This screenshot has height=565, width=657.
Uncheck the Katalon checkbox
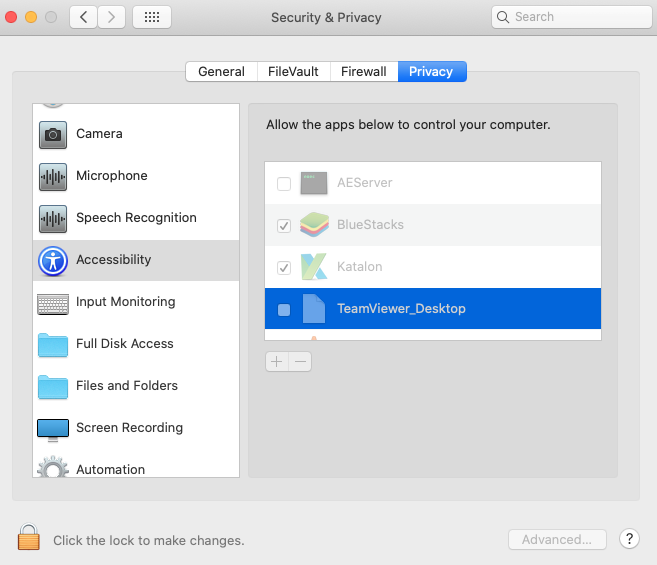[284, 267]
